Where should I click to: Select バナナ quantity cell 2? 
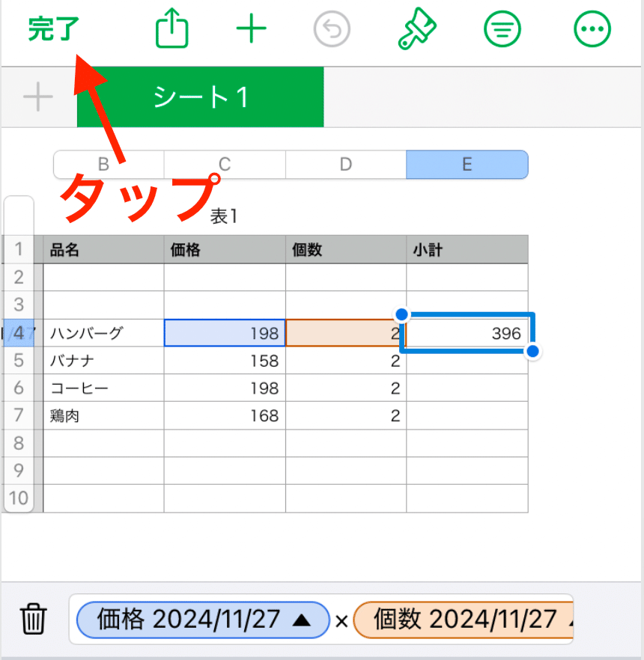346,361
